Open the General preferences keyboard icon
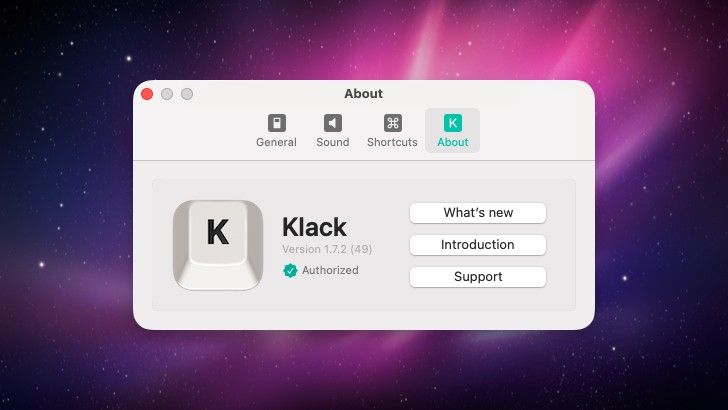This screenshot has height=410, width=728. click(276, 123)
